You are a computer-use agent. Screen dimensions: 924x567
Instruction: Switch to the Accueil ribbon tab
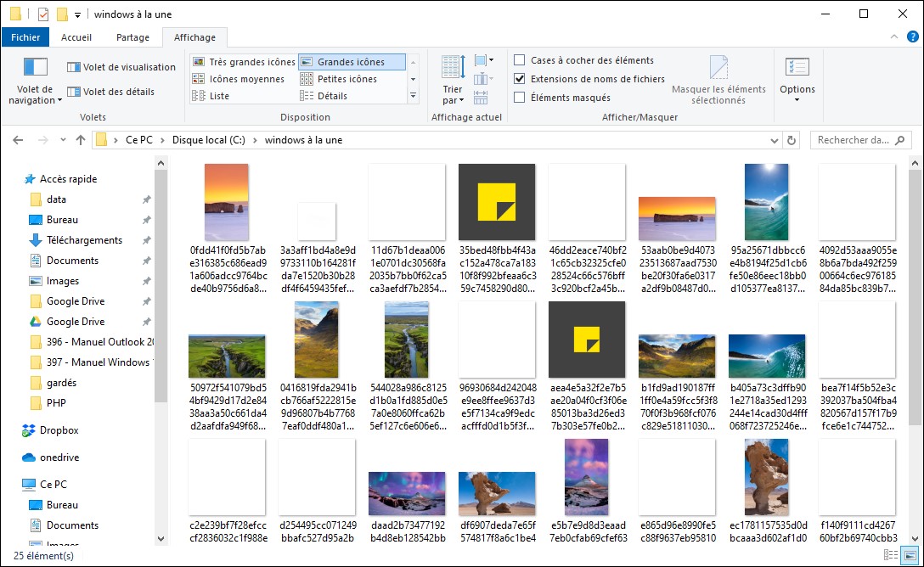[76, 37]
